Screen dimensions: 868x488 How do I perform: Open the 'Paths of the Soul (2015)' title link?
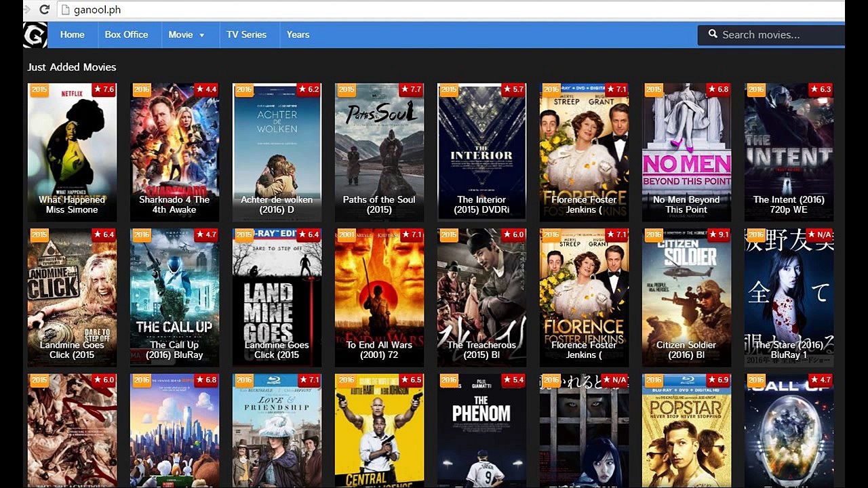(x=379, y=205)
